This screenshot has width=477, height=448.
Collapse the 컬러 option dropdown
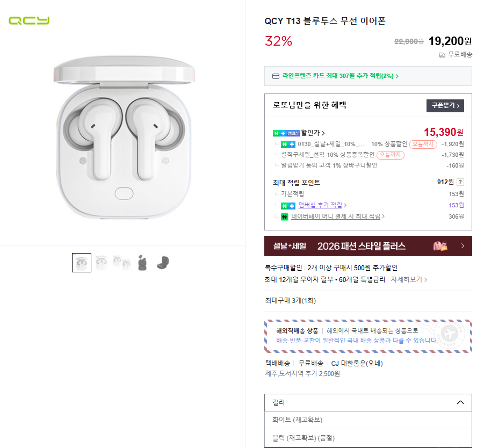(x=460, y=402)
